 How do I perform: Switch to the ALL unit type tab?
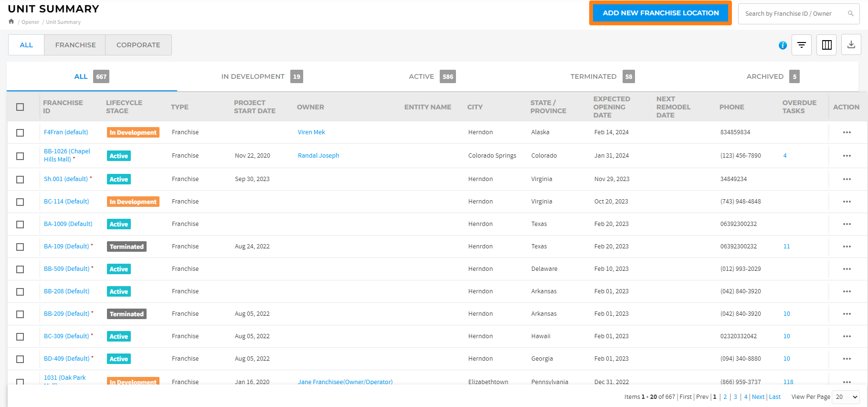(x=26, y=45)
